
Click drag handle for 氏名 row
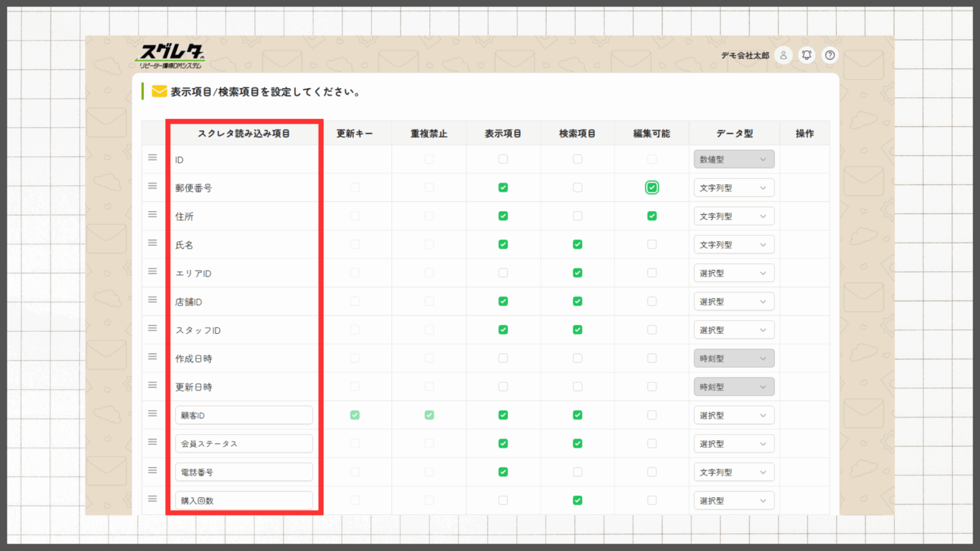153,243
